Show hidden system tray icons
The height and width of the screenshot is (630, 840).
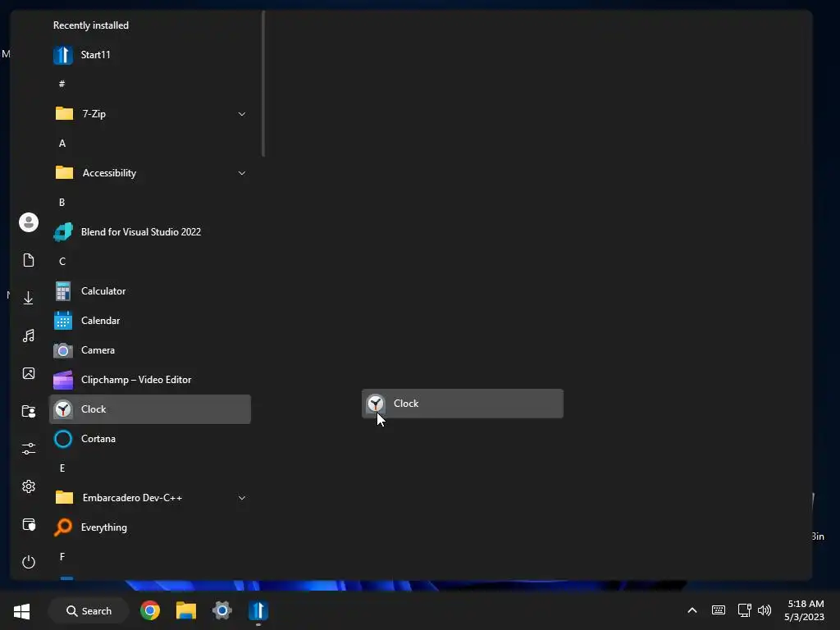coord(692,610)
